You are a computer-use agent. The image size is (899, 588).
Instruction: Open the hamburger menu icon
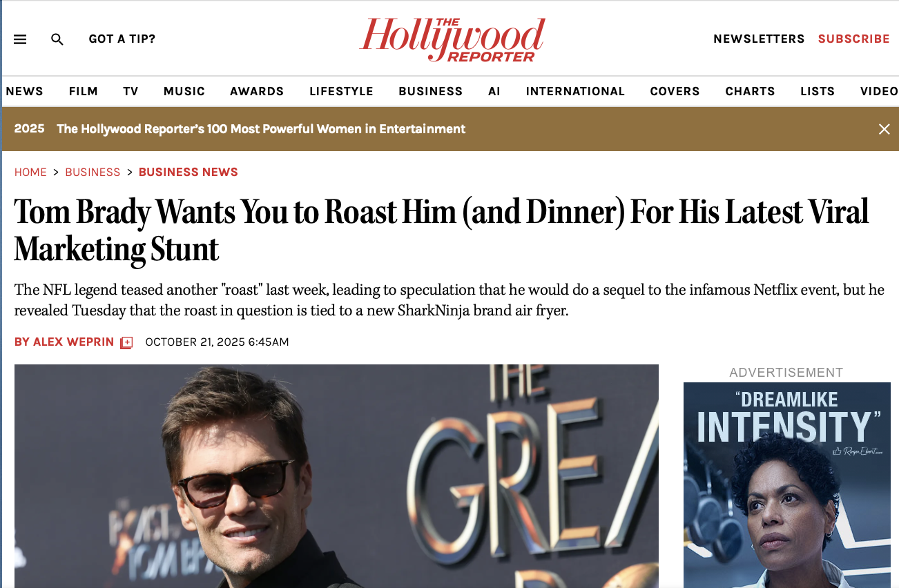(20, 39)
